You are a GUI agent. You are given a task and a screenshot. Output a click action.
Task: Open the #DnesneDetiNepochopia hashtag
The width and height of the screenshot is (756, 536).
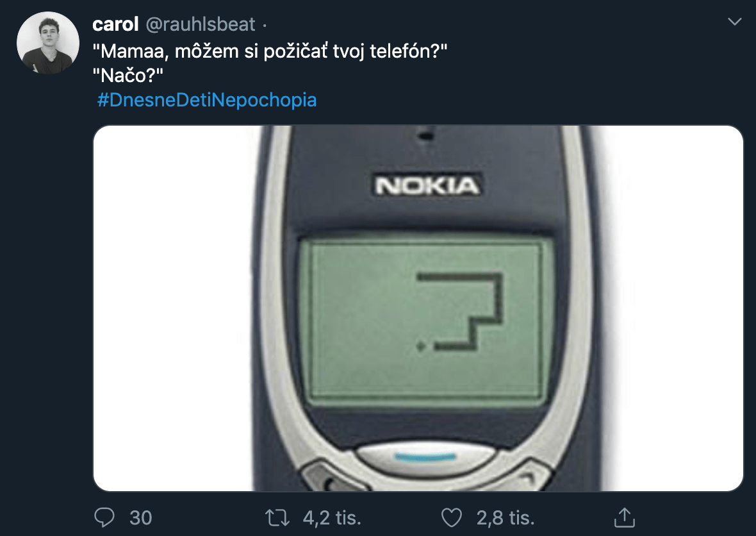pos(207,101)
